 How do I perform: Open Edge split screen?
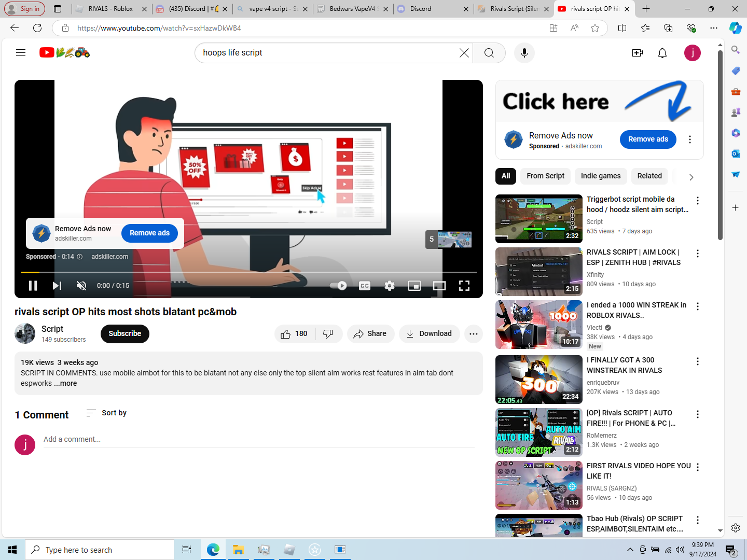pos(622,28)
